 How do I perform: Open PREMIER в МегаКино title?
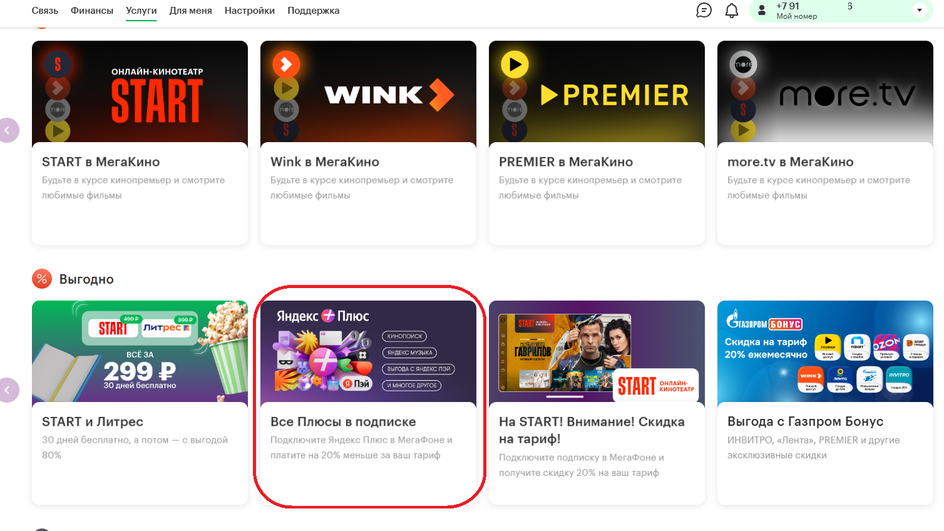pos(566,162)
